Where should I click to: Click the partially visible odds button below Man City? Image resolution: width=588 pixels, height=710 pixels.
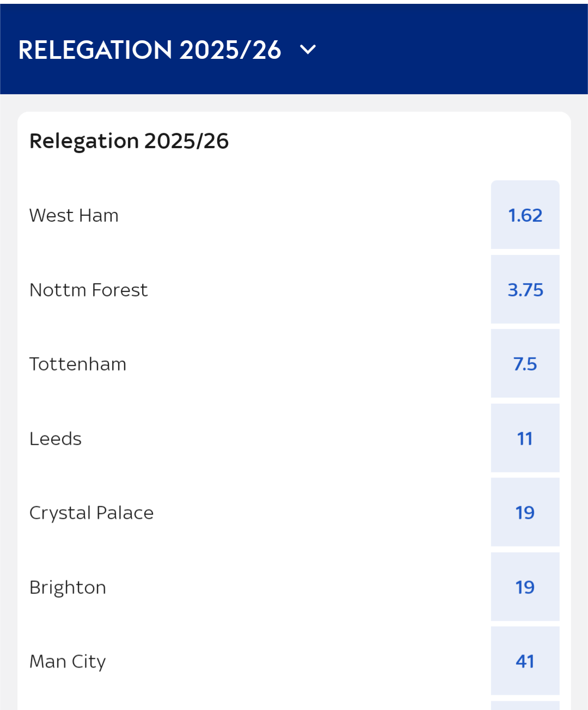pos(525,706)
